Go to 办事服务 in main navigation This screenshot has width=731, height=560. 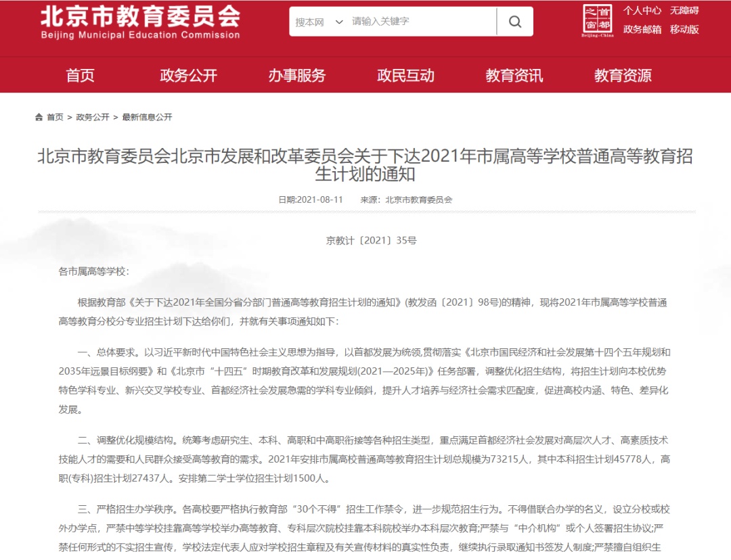297,75
